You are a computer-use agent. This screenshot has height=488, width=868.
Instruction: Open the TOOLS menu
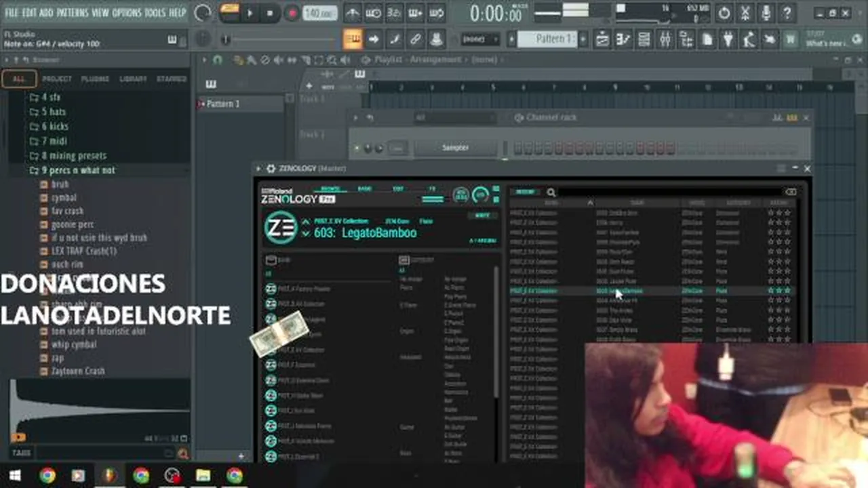click(x=155, y=13)
